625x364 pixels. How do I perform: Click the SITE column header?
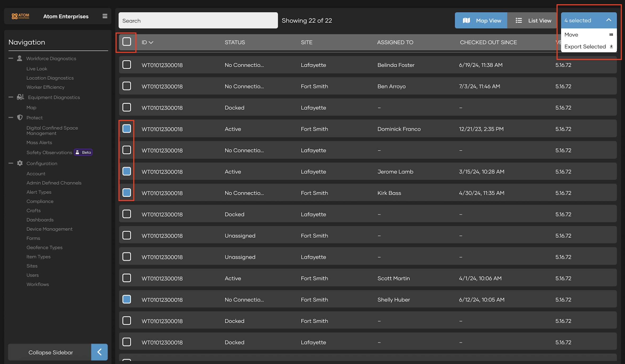(306, 42)
